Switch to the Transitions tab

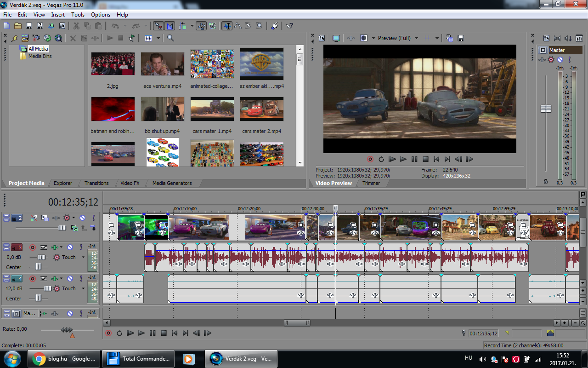point(96,183)
